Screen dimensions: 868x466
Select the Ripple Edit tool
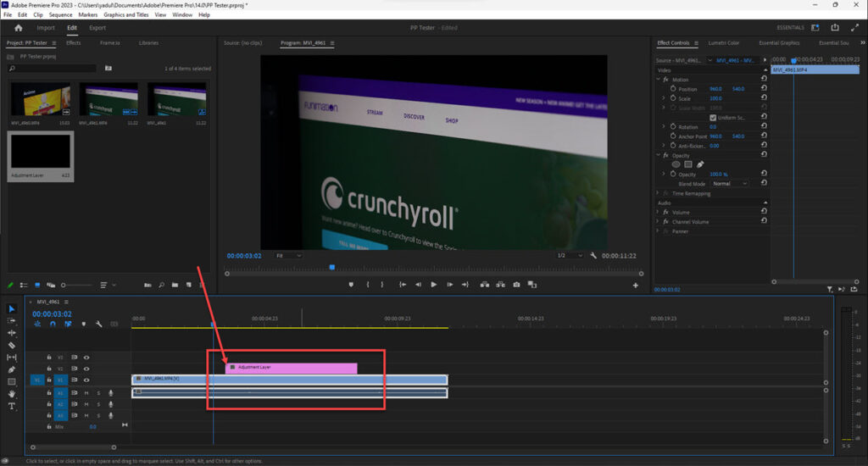coord(12,333)
